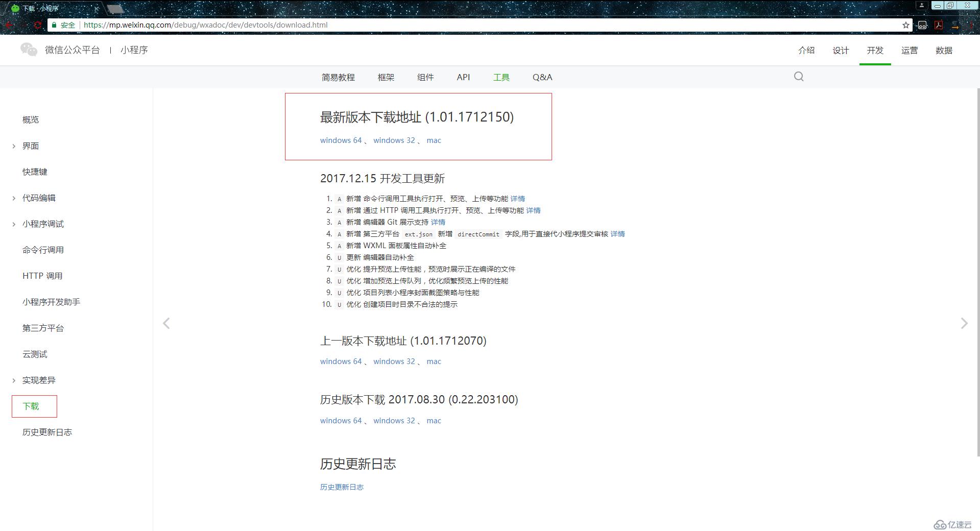Click the 微信公众平台 header title
This screenshot has height=531, width=980.
(72, 50)
